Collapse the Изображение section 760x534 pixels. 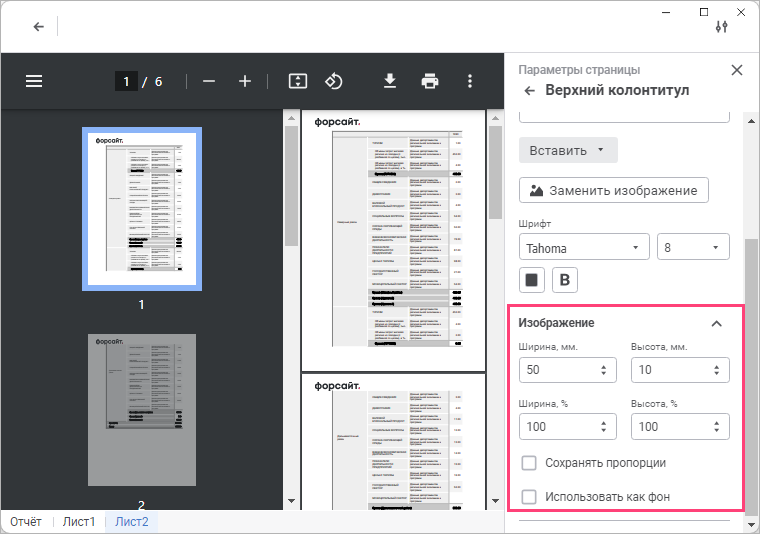click(x=716, y=323)
